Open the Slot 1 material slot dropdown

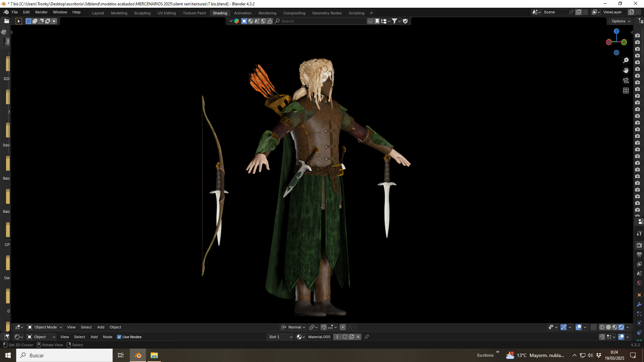click(280, 337)
